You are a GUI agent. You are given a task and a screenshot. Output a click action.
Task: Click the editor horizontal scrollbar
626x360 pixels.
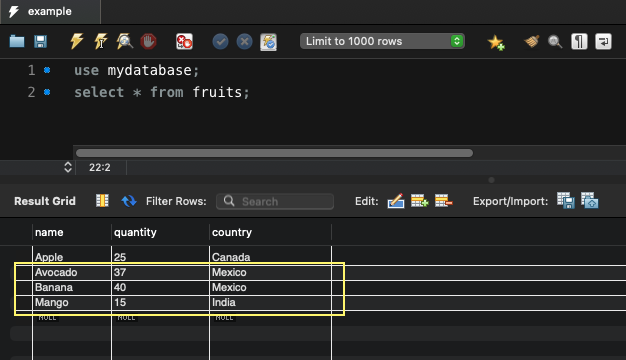click(x=274, y=153)
